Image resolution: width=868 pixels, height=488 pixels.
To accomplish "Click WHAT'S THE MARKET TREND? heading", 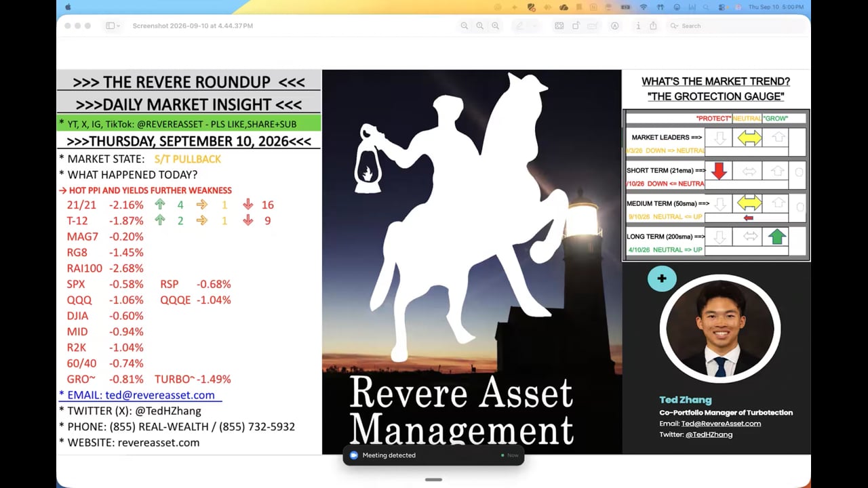I will 715,81.
